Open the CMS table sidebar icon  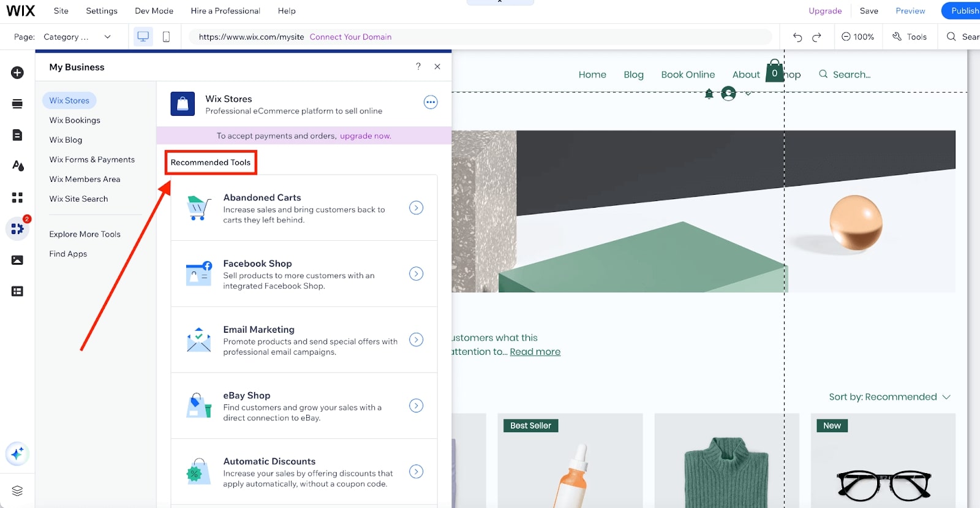click(17, 291)
